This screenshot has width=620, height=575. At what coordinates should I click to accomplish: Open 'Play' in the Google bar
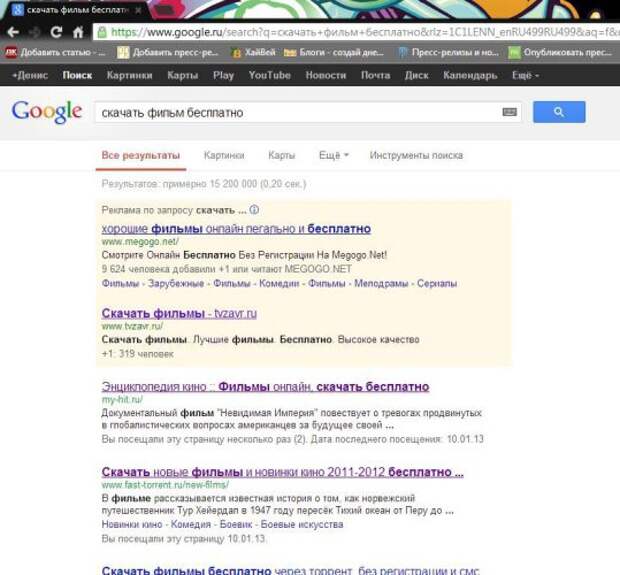[223, 75]
